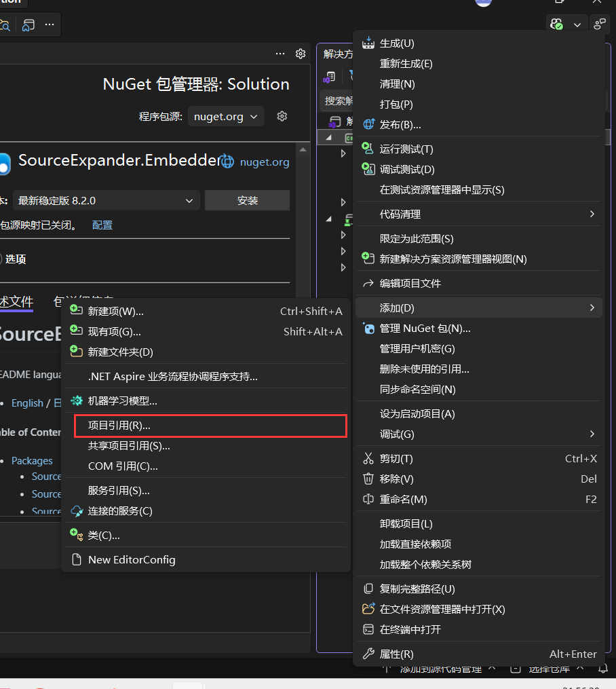Choose 设为启动项目(A) from context menu
The width and height of the screenshot is (616, 689).
coord(479,414)
